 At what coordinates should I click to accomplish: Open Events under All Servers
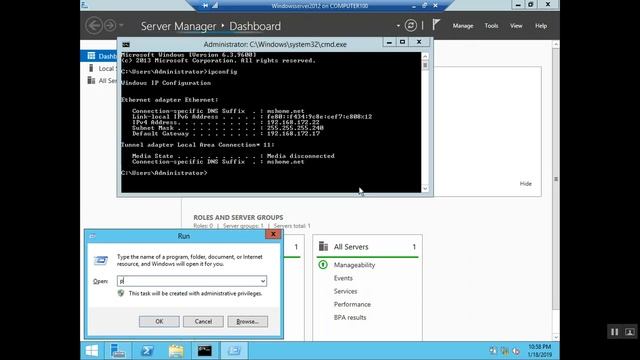343,278
